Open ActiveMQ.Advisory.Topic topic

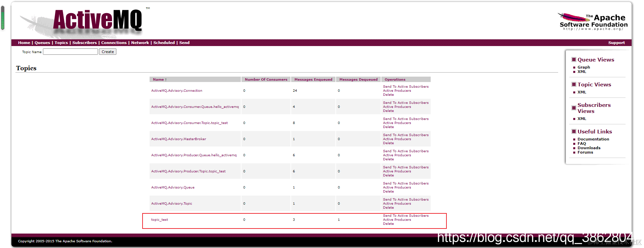tap(172, 204)
